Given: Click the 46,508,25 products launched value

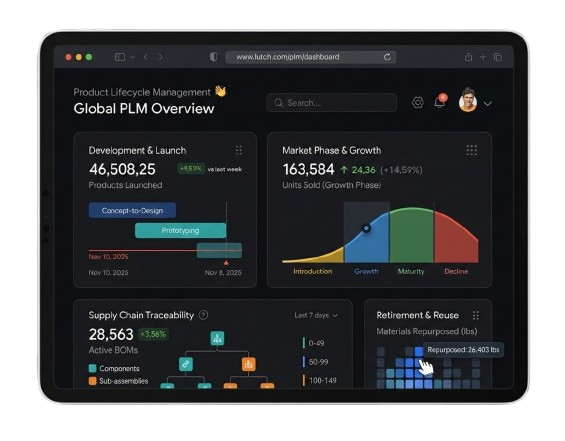Looking at the screenshot, I should [123, 169].
